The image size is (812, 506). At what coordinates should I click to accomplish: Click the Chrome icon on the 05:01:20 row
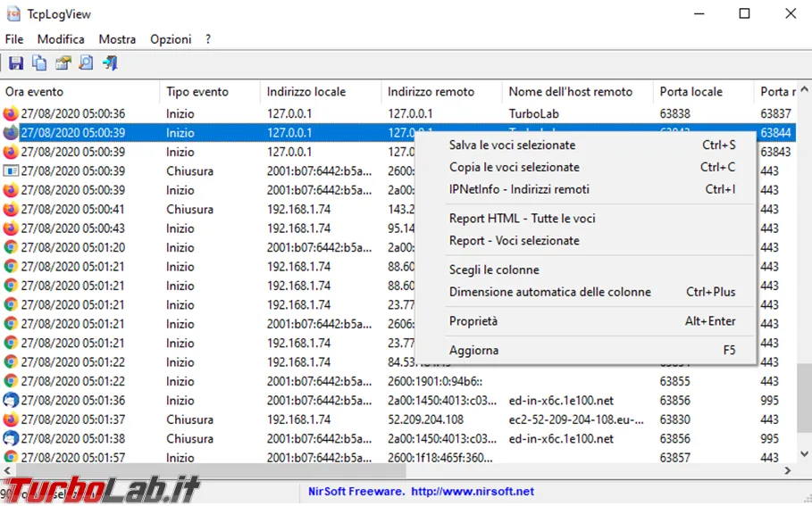(x=11, y=247)
